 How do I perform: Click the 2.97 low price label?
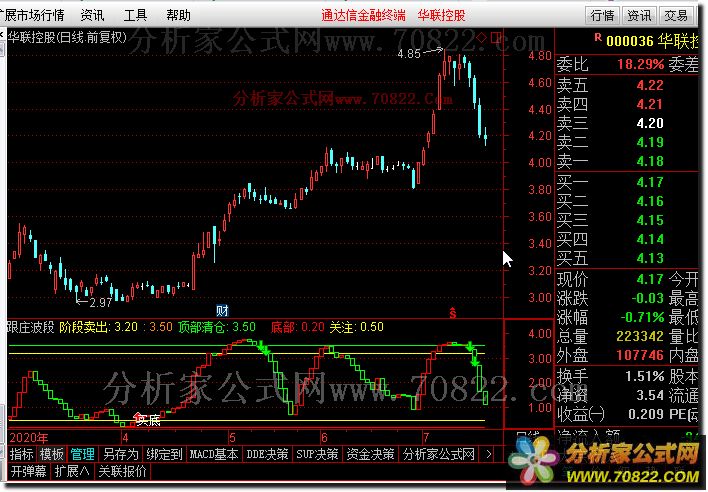pyautogui.click(x=100, y=302)
